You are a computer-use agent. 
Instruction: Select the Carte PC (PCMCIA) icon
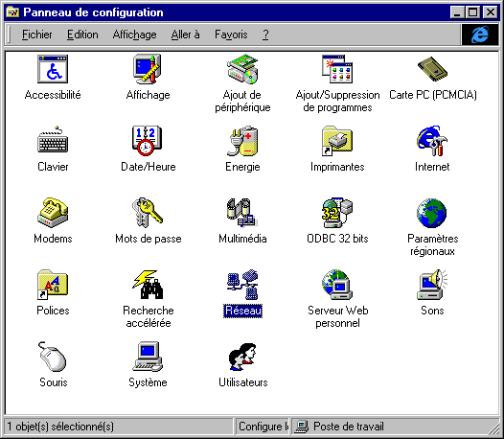[x=433, y=69]
